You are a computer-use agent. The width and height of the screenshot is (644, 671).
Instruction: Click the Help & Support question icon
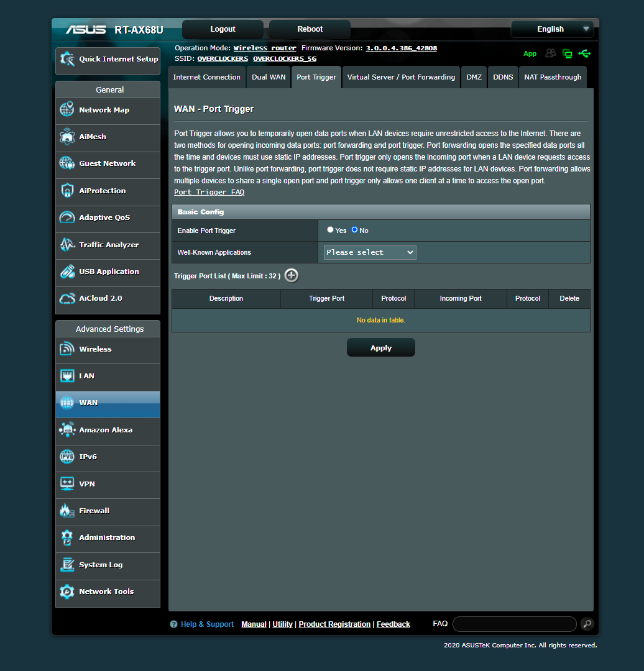point(173,624)
